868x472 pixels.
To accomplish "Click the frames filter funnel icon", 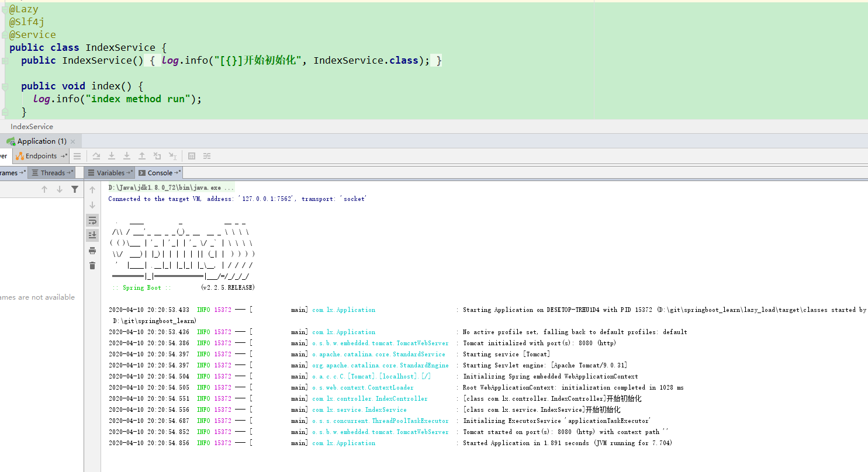I will pyautogui.click(x=75, y=189).
